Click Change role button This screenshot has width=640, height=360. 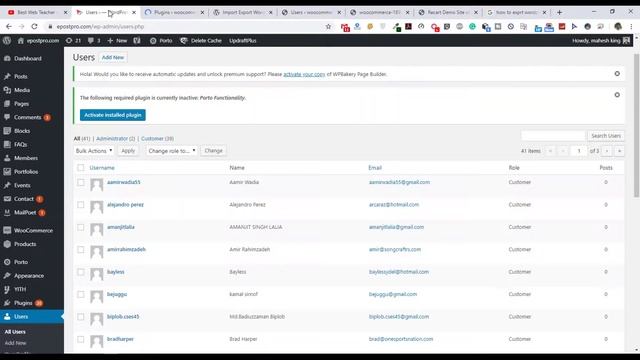[213, 151]
